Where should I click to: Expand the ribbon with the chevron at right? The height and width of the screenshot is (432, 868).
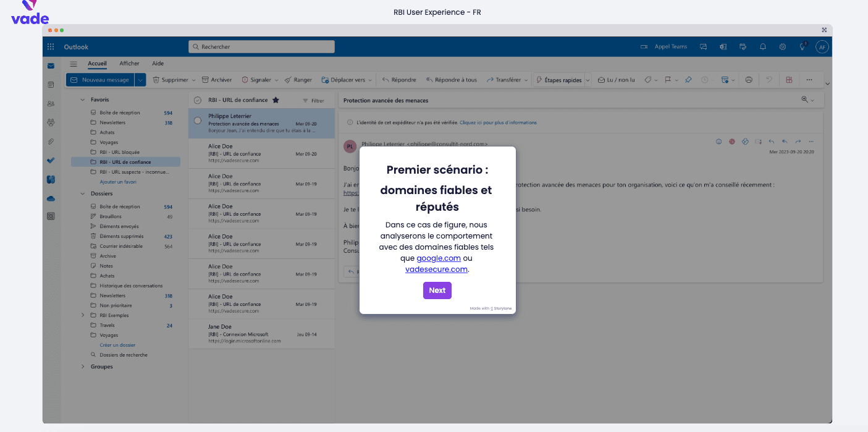(x=827, y=83)
